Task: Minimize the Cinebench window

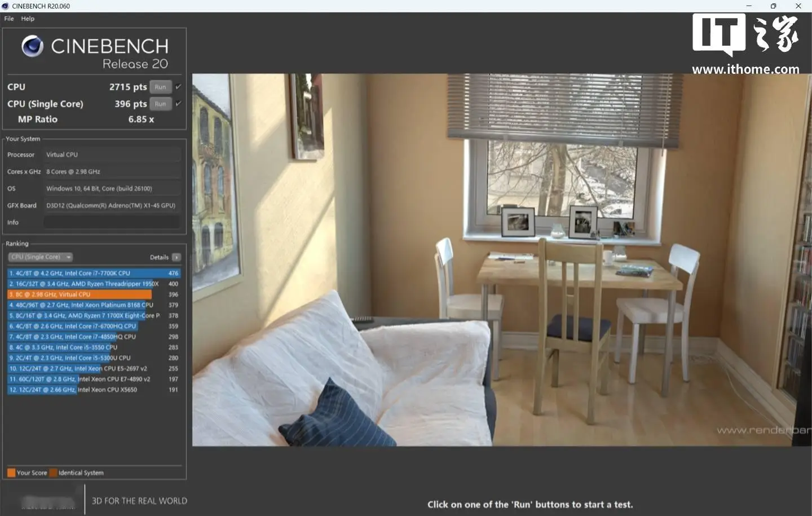Action: (x=749, y=6)
